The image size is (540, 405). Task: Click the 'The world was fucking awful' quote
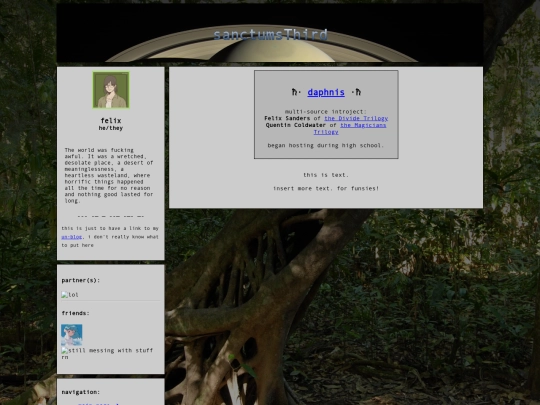pos(109,175)
